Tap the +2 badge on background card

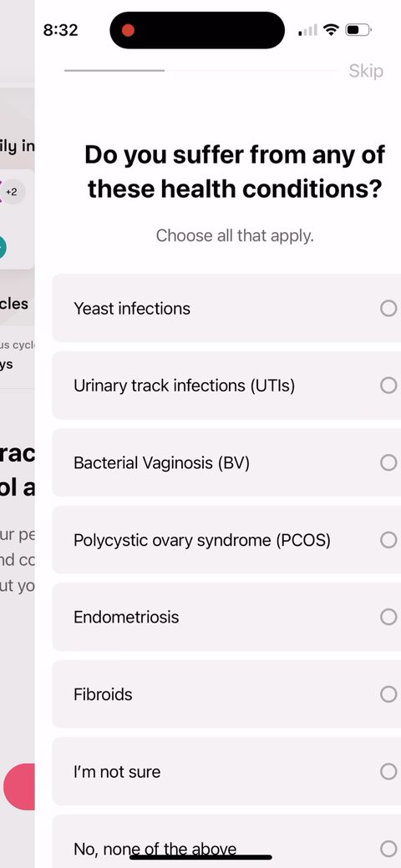click(x=11, y=192)
